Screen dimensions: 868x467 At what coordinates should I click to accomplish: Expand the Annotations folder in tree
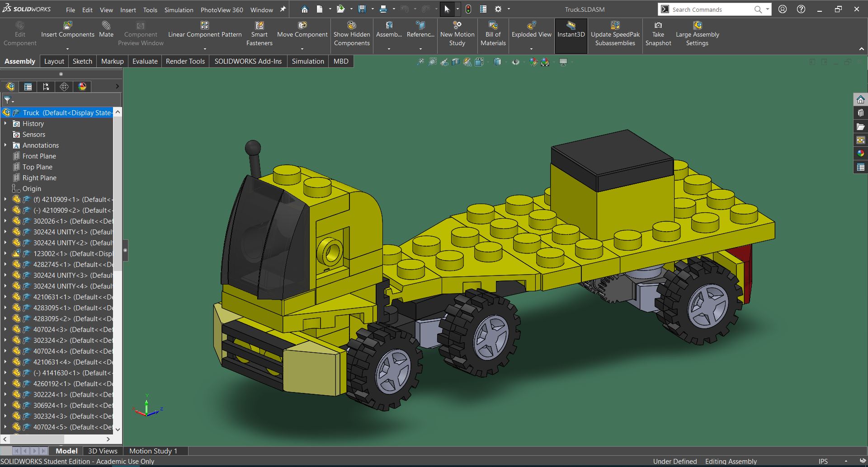5,145
